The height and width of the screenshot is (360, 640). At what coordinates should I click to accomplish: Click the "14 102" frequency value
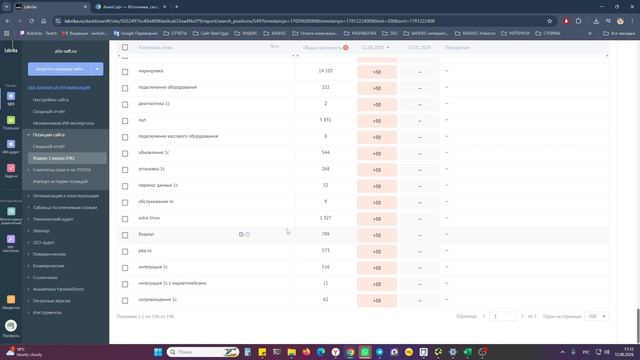(x=325, y=71)
